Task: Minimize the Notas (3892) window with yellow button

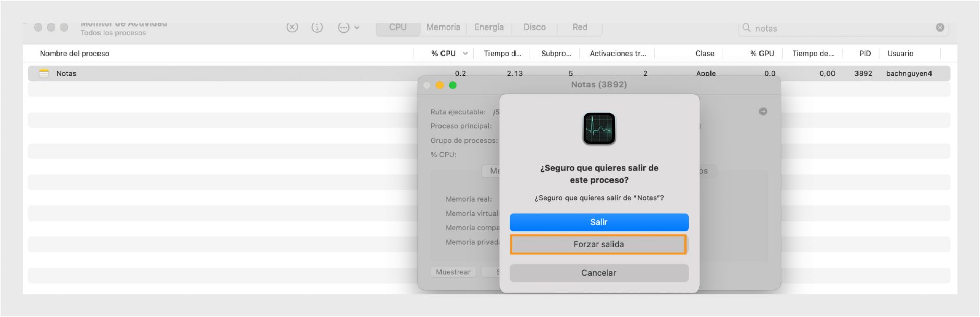Action: click(439, 85)
